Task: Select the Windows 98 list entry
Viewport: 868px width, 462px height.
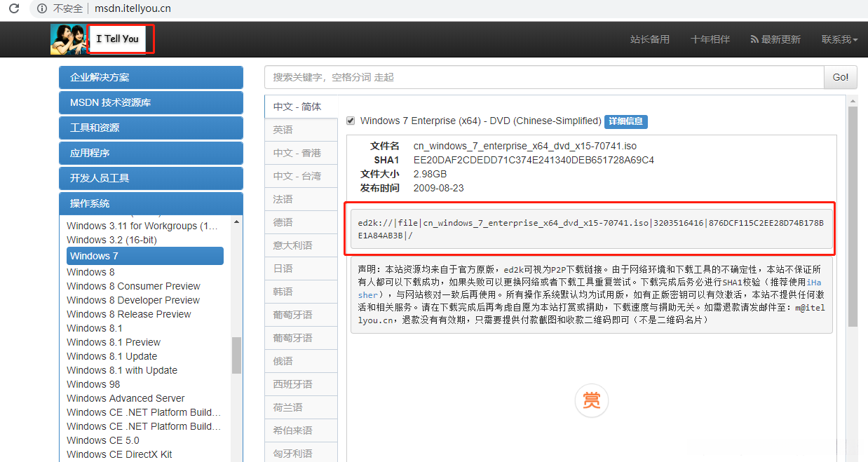Action: coord(93,384)
